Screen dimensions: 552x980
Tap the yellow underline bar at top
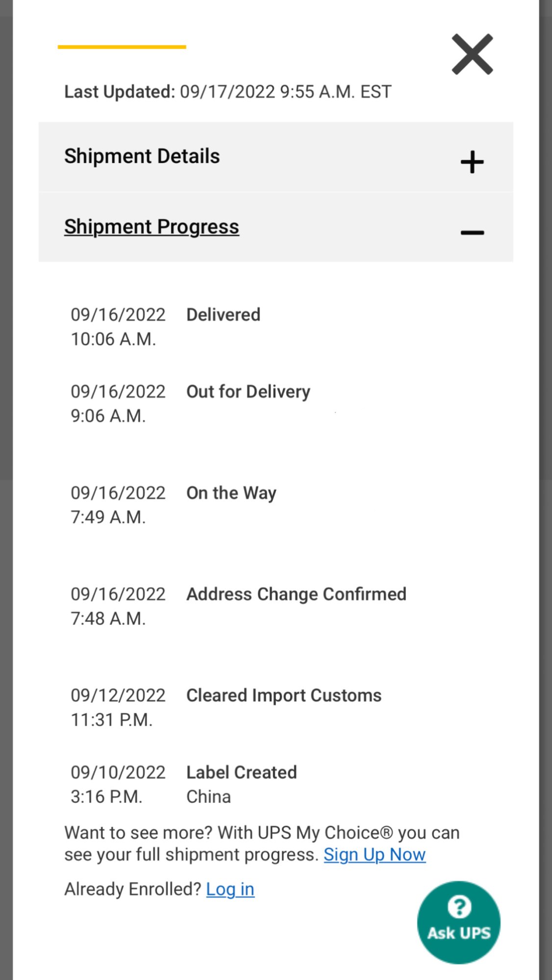pos(122,47)
